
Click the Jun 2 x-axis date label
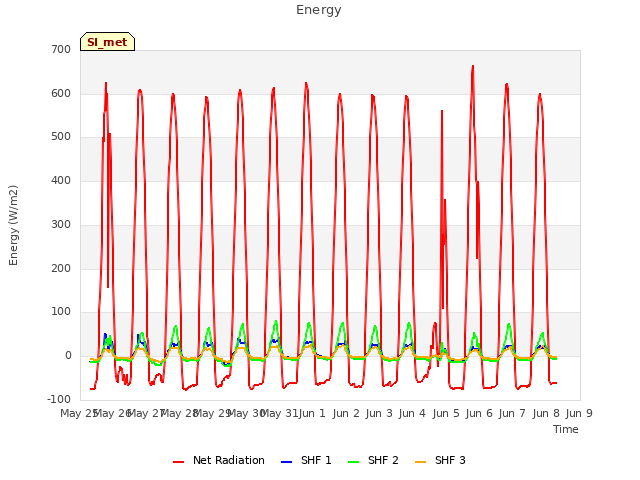346,413
